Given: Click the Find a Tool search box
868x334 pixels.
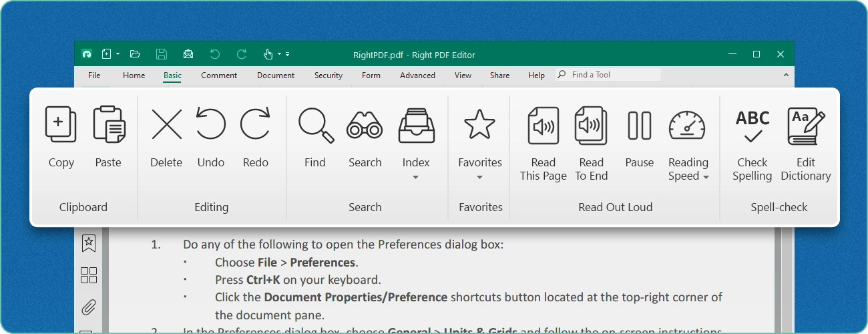Looking at the screenshot, I should 609,75.
